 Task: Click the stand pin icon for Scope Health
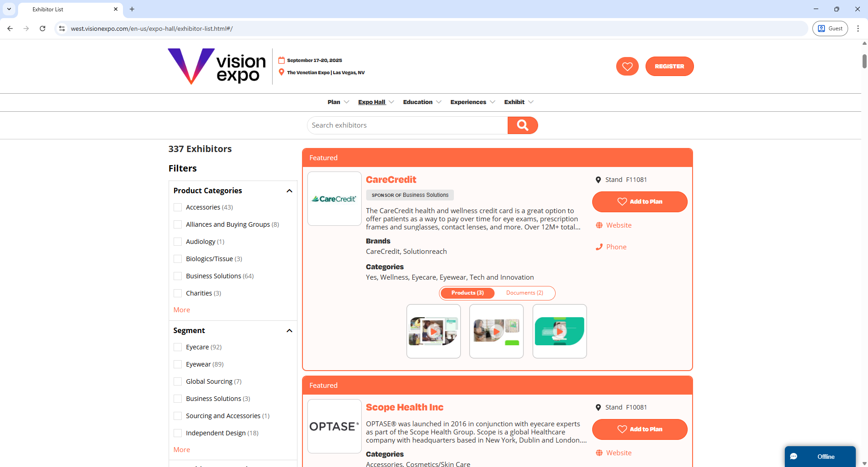[598, 407]
